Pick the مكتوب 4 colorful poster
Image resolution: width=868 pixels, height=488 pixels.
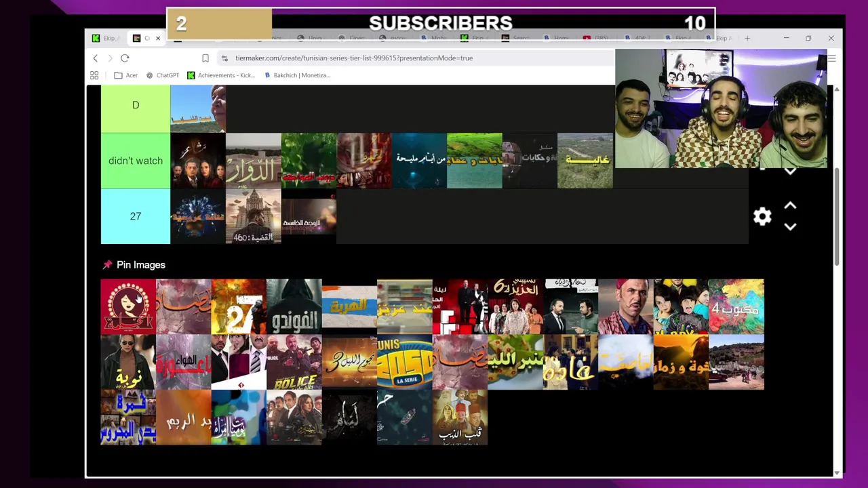tap(736, 306)
